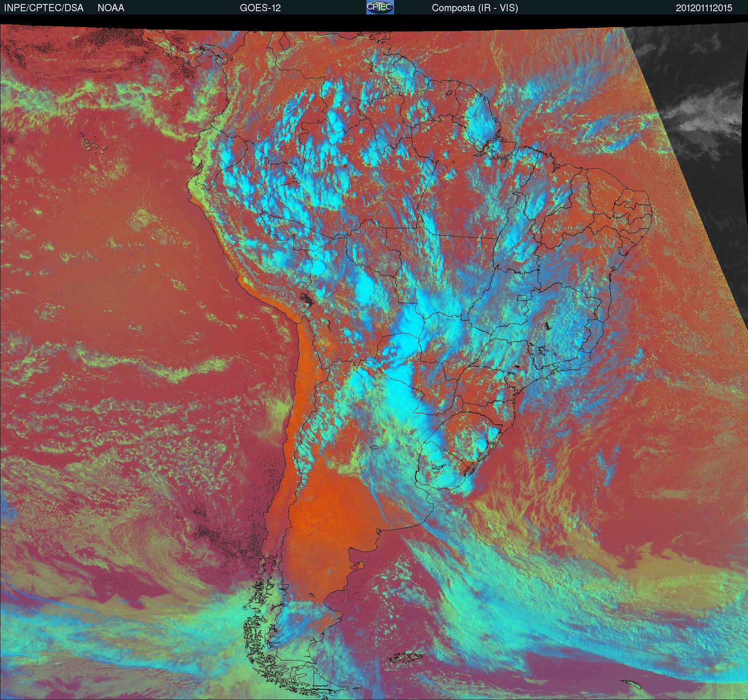Click the GOES-12 satellite label
The width and height of the screenshot is (748, 700).
click(x=260, y=8)
